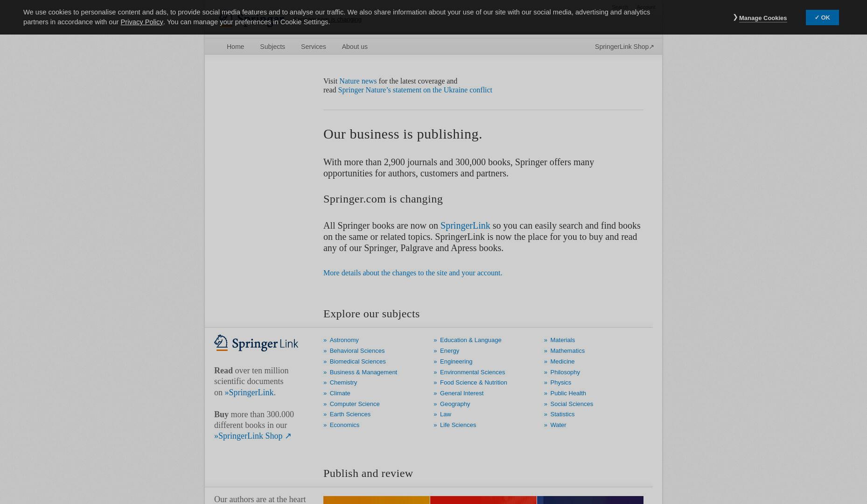Go to the Home menu item
This screenshot has width=867, height=504.
pos(235,47)
